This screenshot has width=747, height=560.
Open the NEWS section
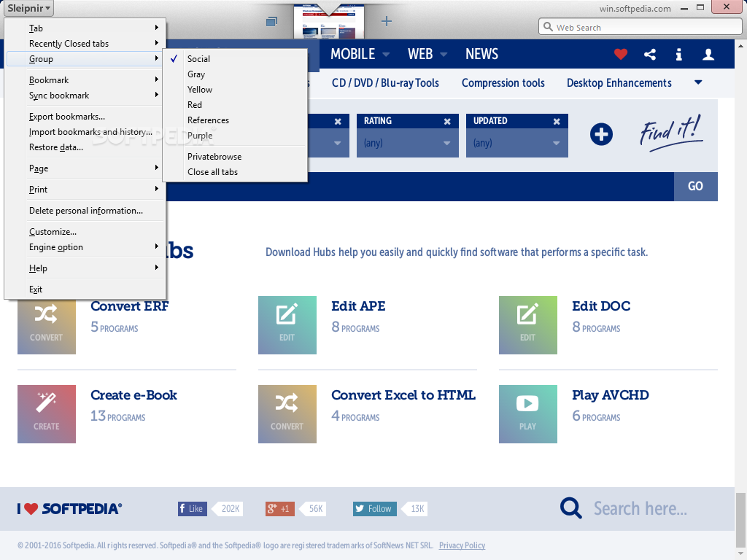click(481, 54)
